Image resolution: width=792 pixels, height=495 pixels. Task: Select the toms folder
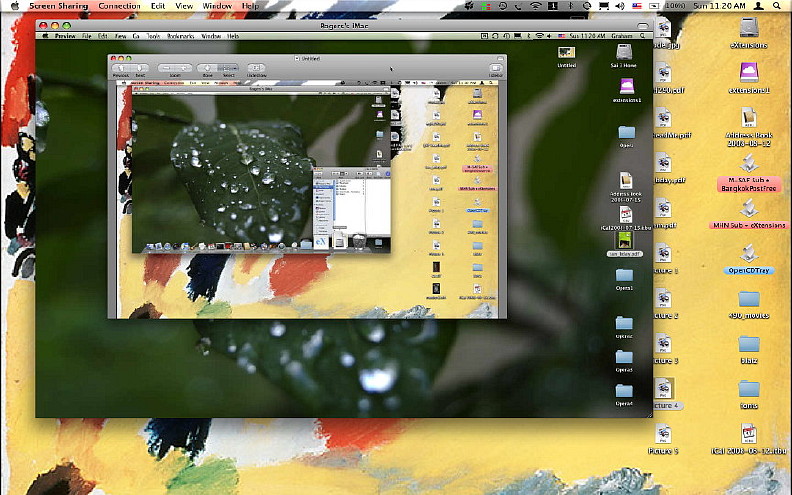[749, 389]
